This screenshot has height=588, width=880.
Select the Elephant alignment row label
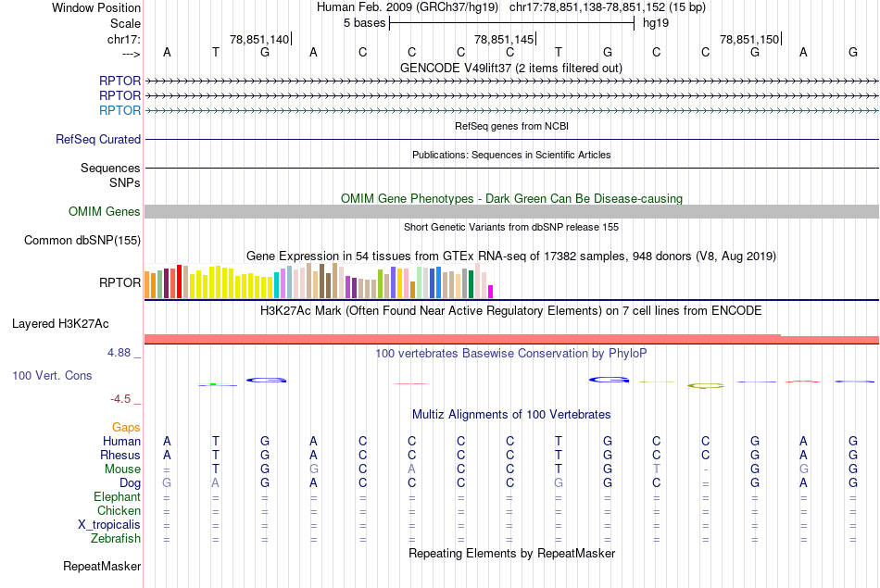pos(118,497)
